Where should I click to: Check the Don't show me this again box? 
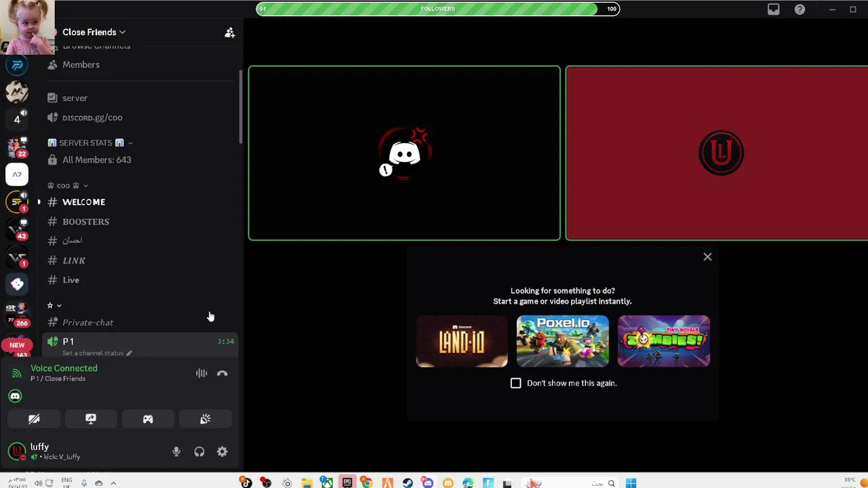click(x=516, y=383)
